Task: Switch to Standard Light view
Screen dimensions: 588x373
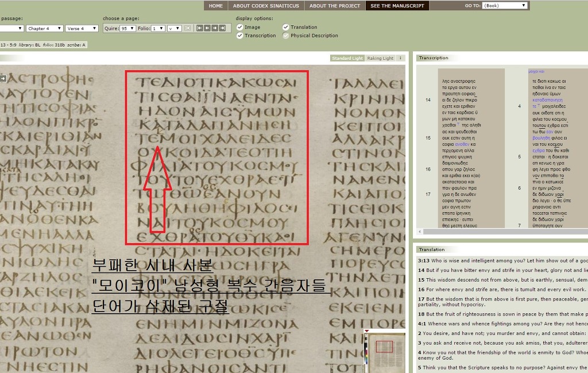Action: tap(347, 58)
